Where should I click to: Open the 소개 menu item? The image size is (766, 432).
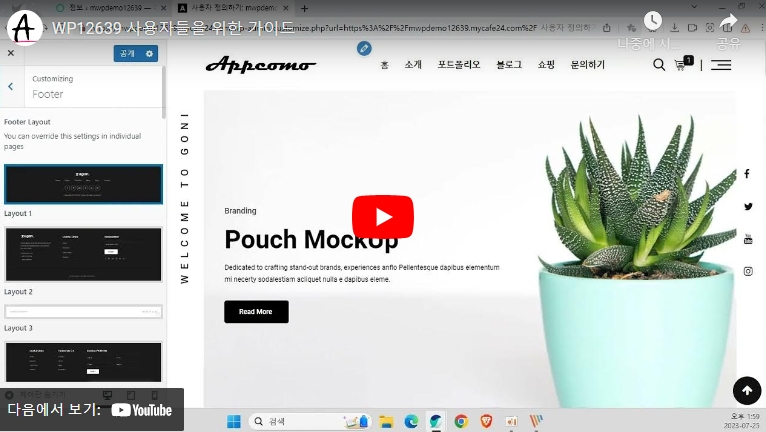click(413, 65)
